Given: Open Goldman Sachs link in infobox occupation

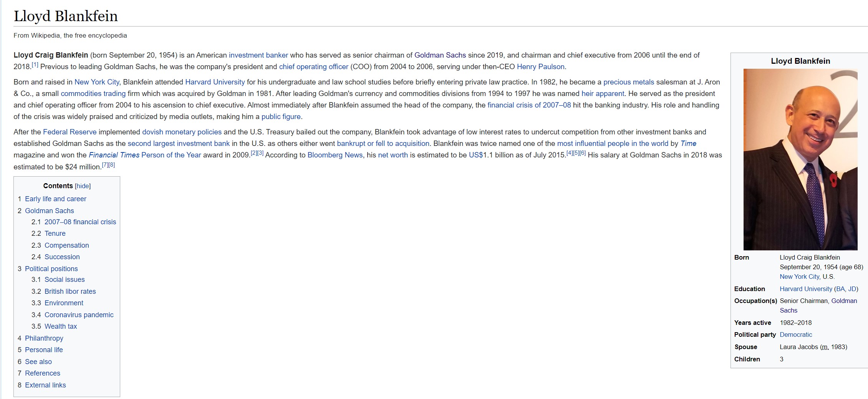Looking at the screenshot, I should (x=844, y=301).
